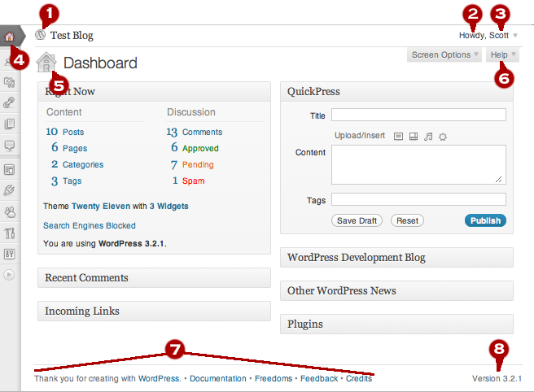Click the Save Draft button
The width and height of the screenshot is (534, 392).
point(357,220)
